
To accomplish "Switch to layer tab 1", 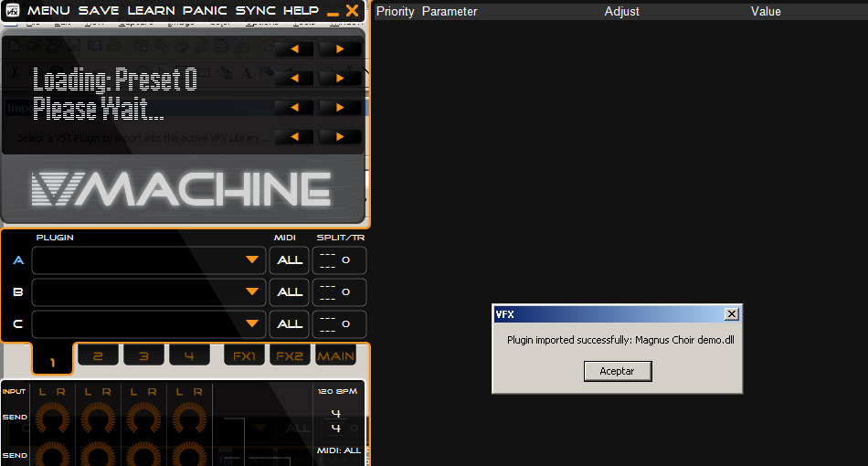I will click(x=53, y=361).
